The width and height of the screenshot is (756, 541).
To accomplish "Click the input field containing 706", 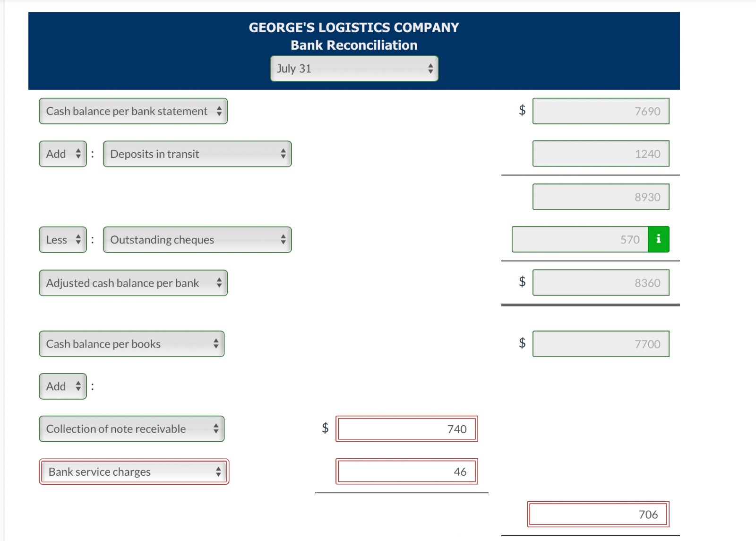I will click(598, 515).
